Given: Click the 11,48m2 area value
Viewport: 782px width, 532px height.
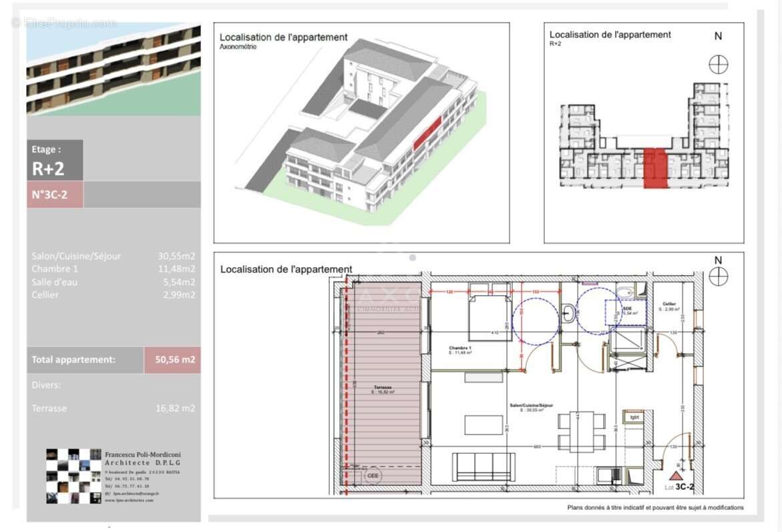Looking at the screenshot, I should click(x=176, y=269).
